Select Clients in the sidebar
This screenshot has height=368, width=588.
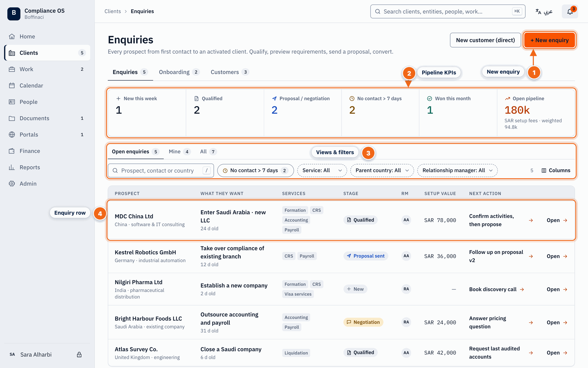pos(47,53)
